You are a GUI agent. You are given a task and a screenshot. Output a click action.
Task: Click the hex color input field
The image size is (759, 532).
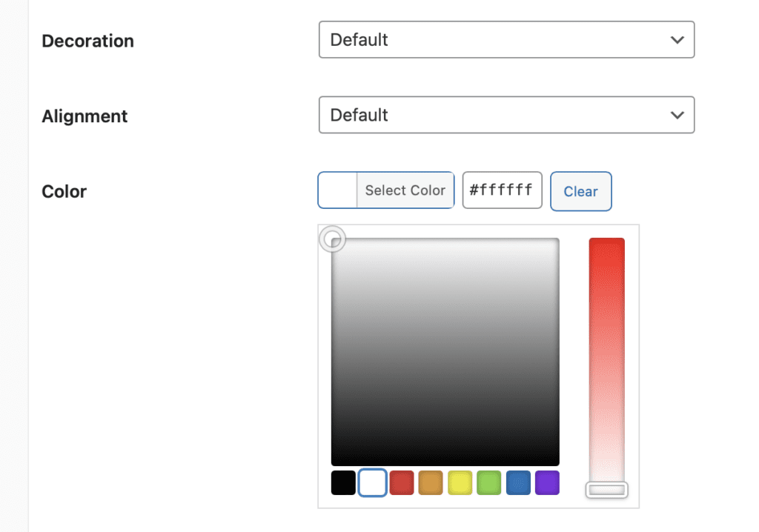coord(502,190)
